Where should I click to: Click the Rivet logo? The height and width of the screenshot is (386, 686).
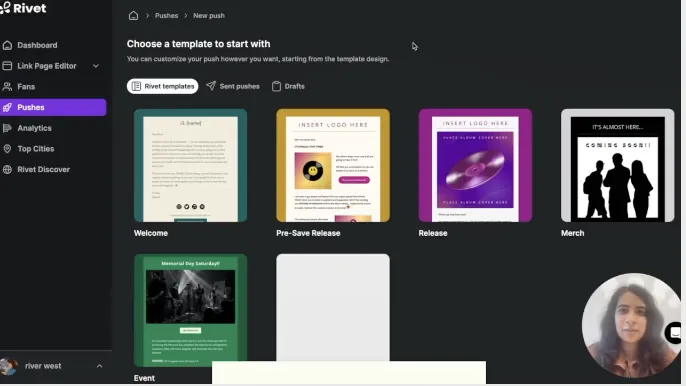point(24,7)
